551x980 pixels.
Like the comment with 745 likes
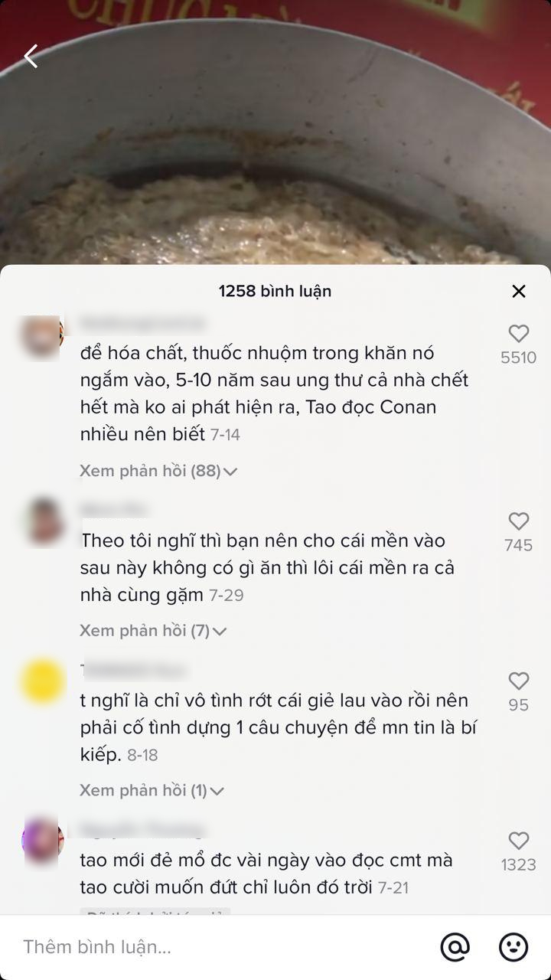(x=519, y=521)
